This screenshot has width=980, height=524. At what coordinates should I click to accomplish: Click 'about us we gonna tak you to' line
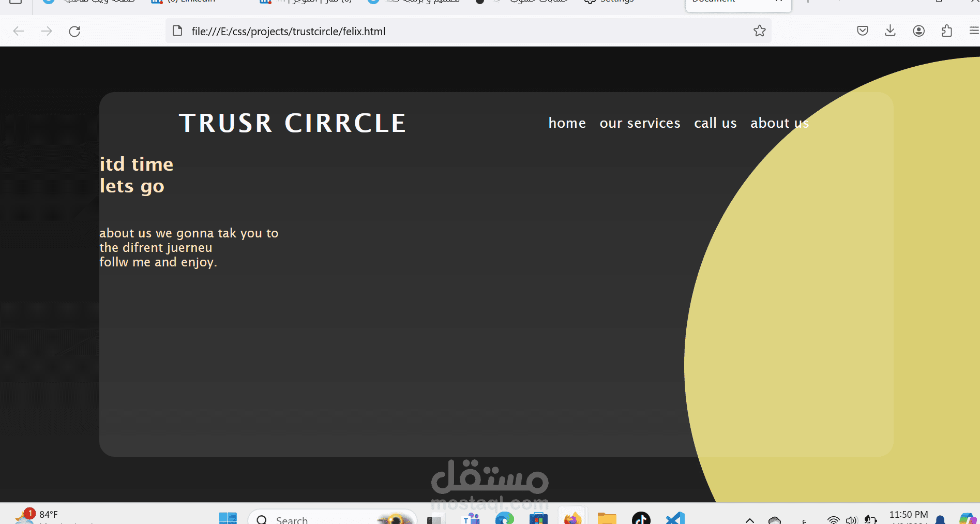coord(189,233)
